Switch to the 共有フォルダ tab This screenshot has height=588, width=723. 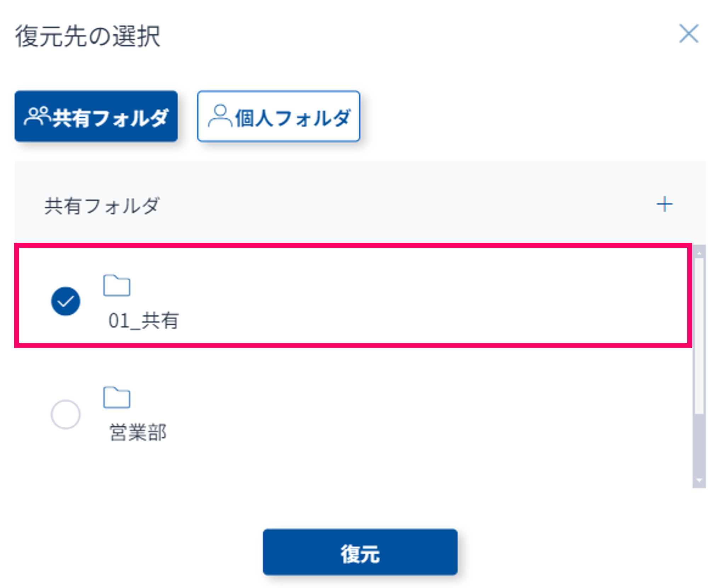click(x=96, y=116)
